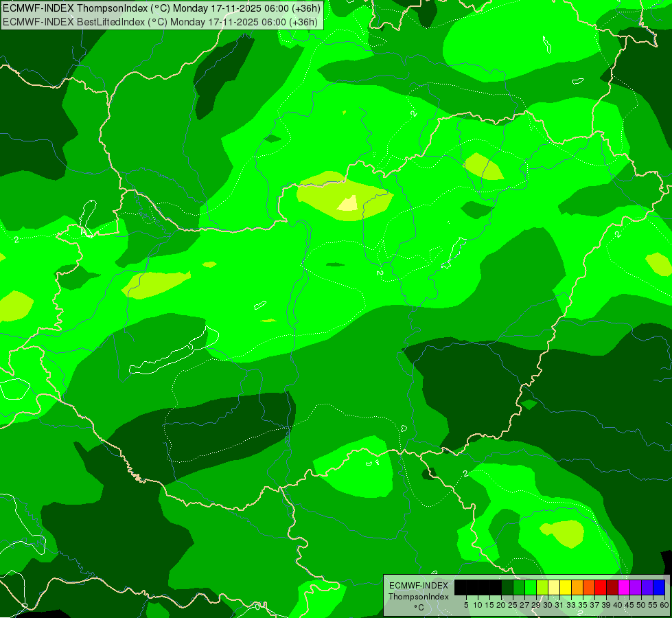Viewport: 672px width, 618px height.
Task: Click the legend tick value 29
Action: pos(535,605)
